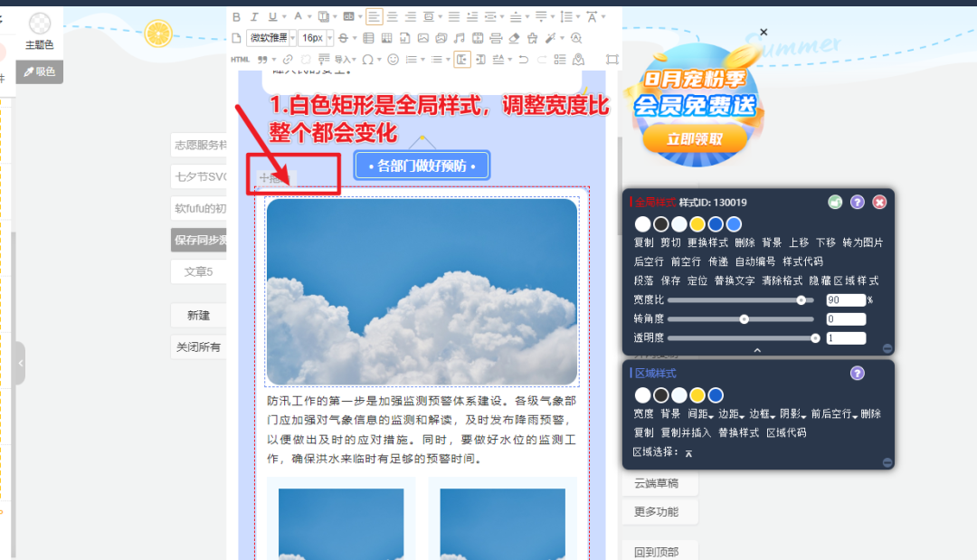Expand font color dropdown arrow
The image size is (977, 560).
(x=309, y=17)
